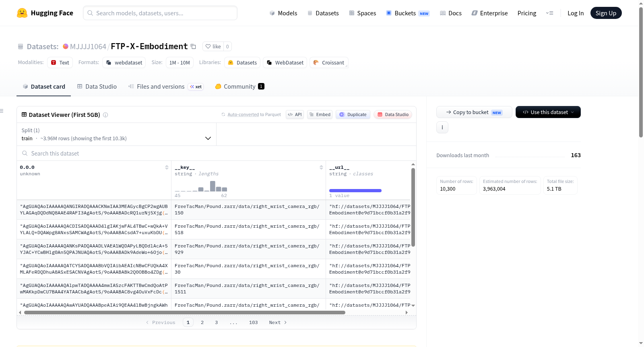This screenshot has width=644, height=347.
Task: Go to Spaces
Action: point(363,13)
